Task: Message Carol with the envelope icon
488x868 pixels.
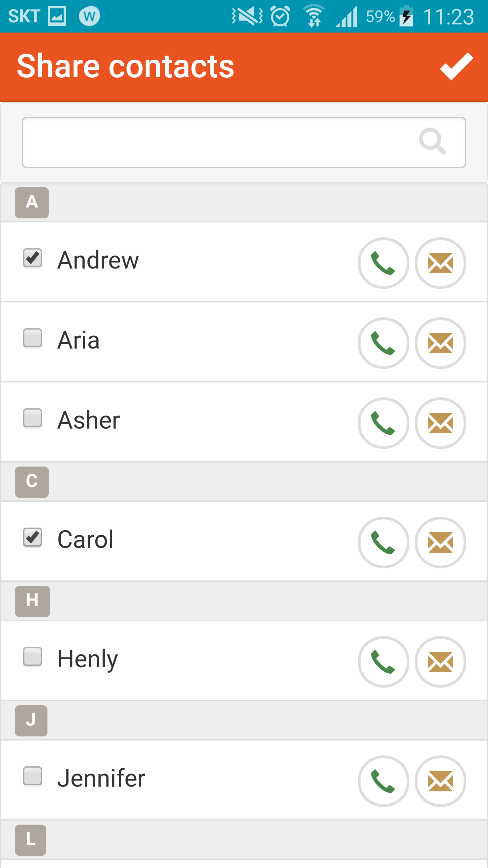Action: 441,542
